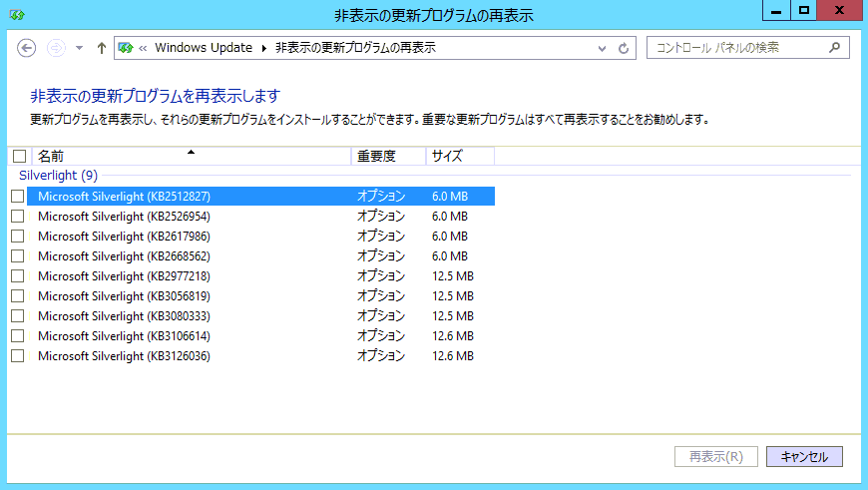Click the search magnifier icon

[834, 48]
